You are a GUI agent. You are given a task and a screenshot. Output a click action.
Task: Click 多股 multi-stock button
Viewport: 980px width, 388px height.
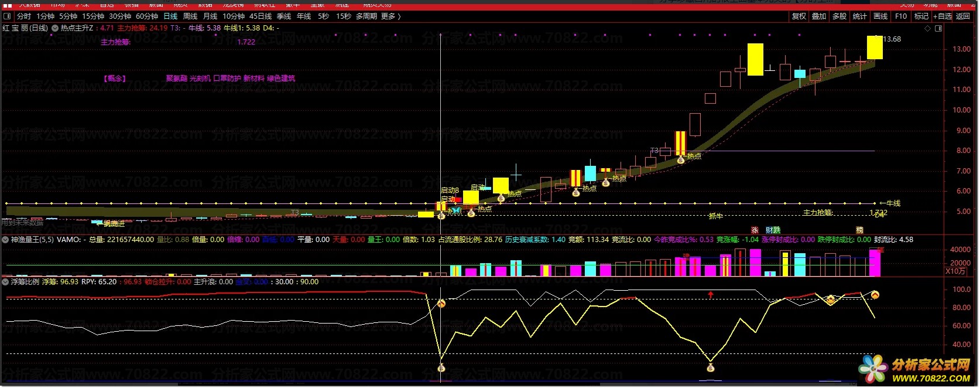coord(839,16)
